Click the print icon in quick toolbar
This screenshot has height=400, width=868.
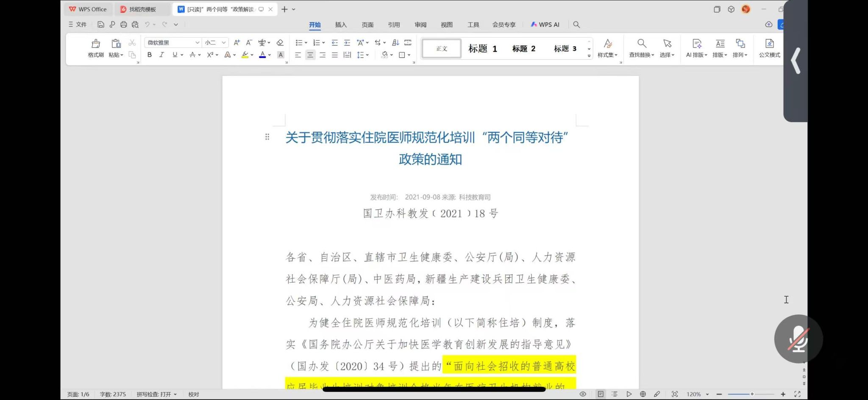point(123,25)
